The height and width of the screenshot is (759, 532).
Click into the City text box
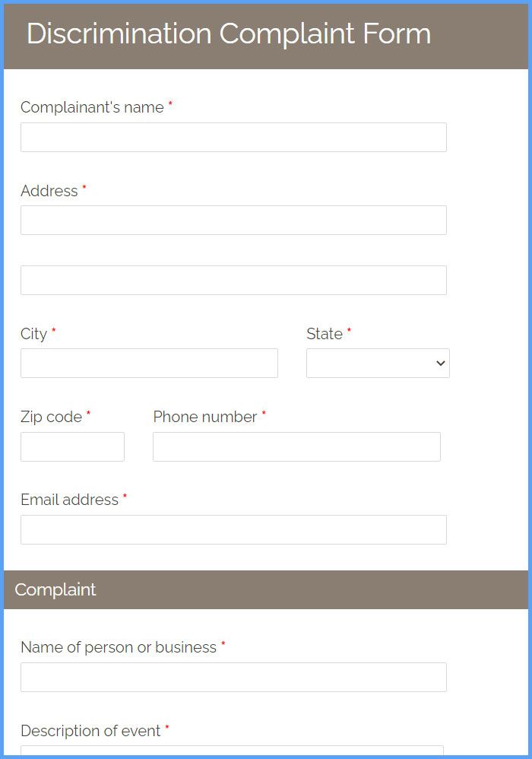pos(149,363)
